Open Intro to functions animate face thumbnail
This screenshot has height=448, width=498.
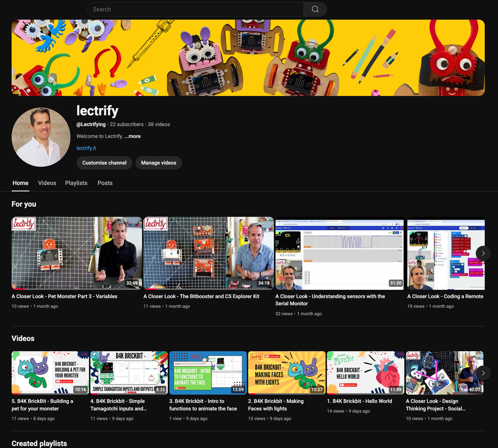pyautogui.click(x=208, y=373)
